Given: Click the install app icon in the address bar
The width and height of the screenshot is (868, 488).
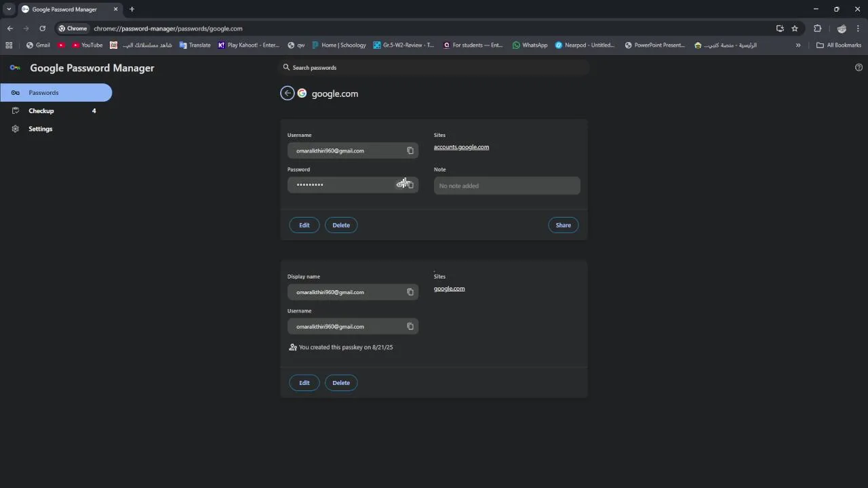Looking at the screenshot, I should point(780,28).
